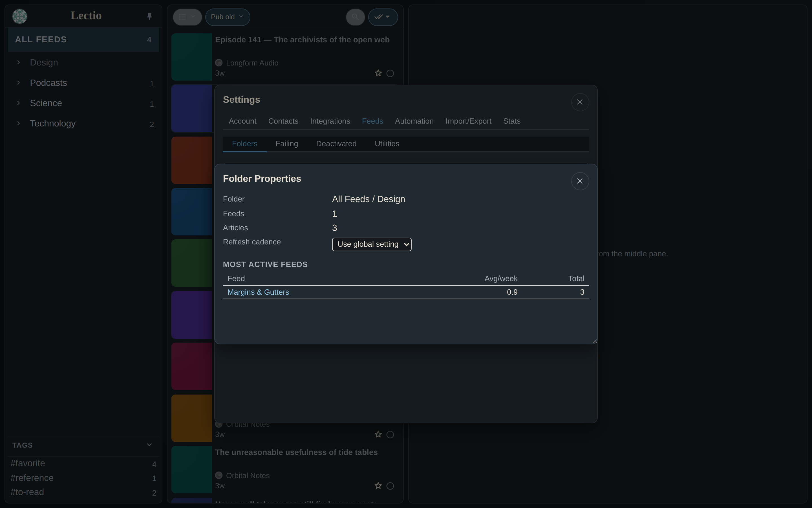Close the Settings dialog
The height and width of the screenshot is (508, 812).
[580, 102]
